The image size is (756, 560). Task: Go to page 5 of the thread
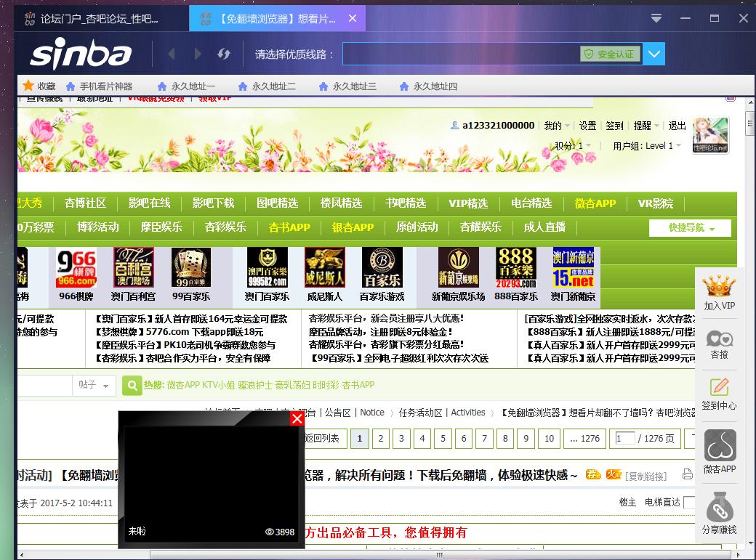coord(443,438)
